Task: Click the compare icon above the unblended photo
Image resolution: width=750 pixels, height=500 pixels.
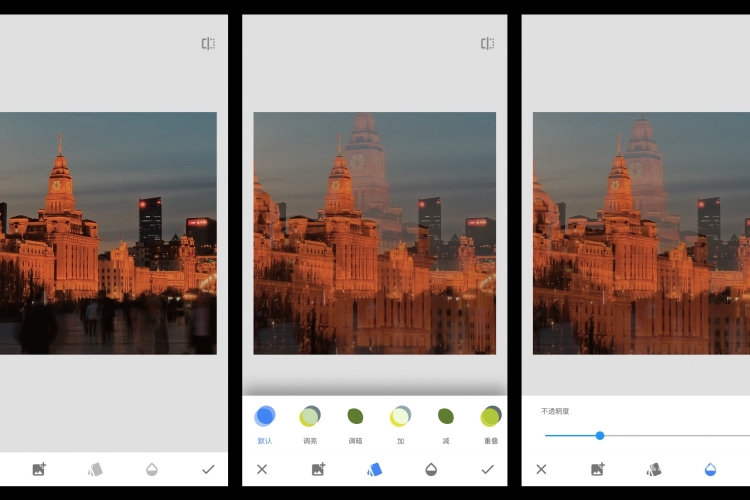Action: pyautogui.click(x=208, y=44)
